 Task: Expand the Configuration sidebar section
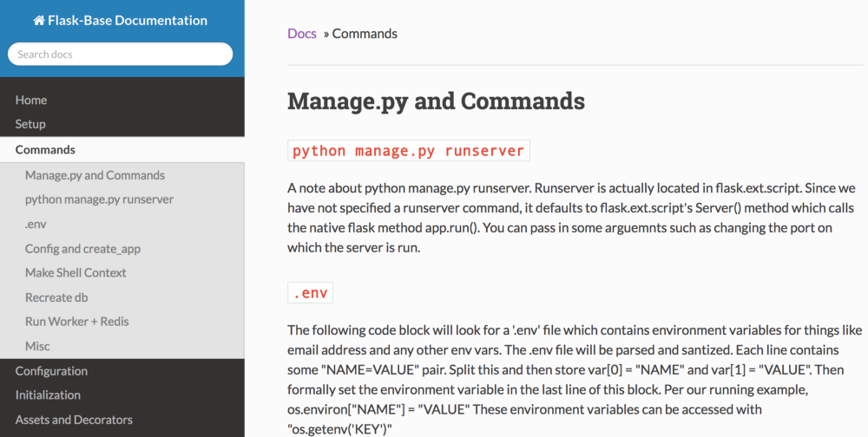pyautogui.click(x=51, y=371)
